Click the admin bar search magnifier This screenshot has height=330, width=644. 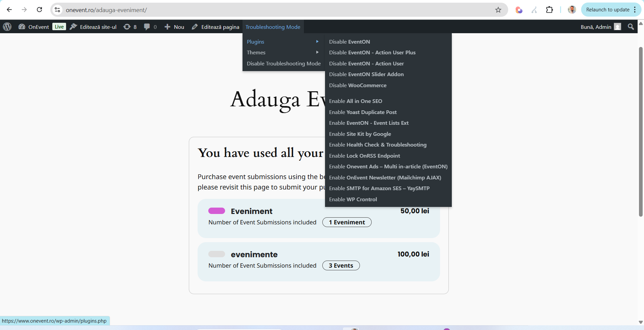tap(631, 27)
